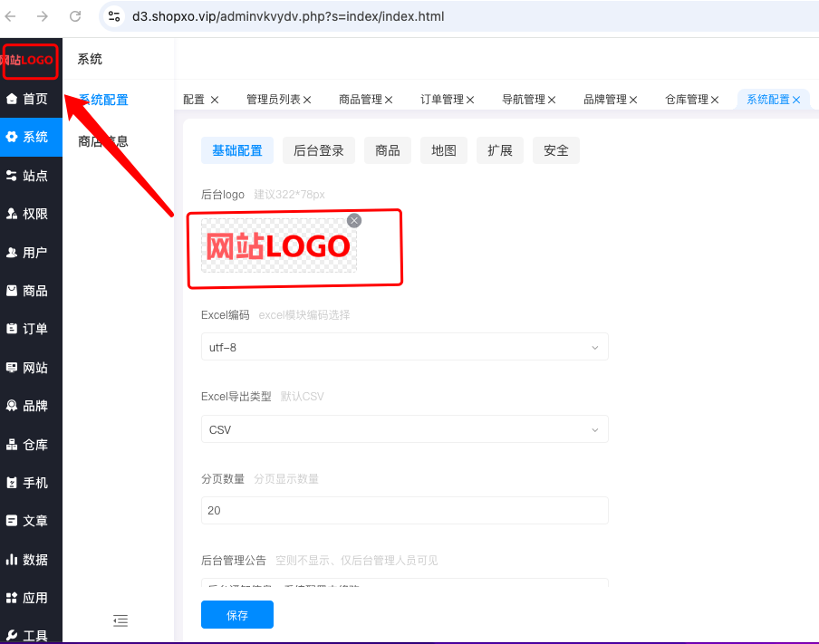
Task: Remove the uploaded 后台logo image
Action: point(354,220)
